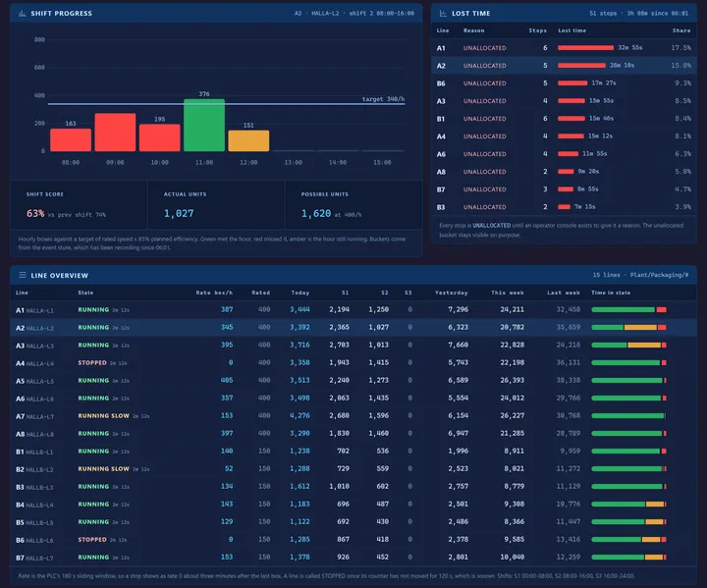Click the B6 time in state bar

coord(629,539)
